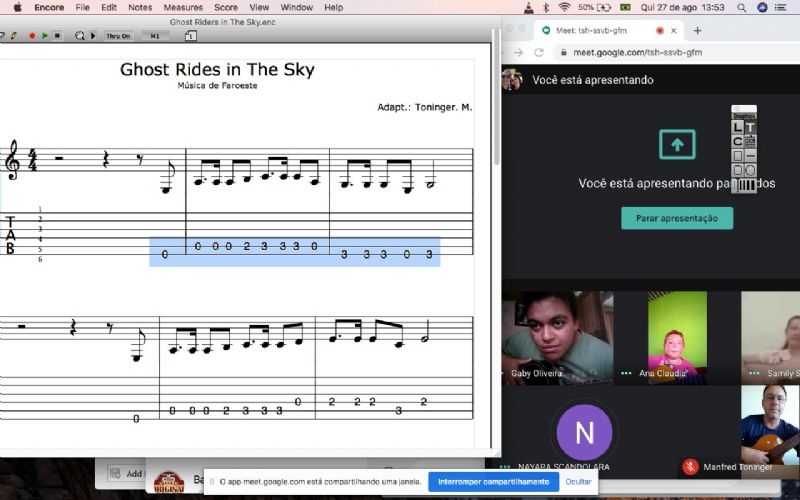800x500 pixels.
Task: Open the Edit menu
Action: pyautogui.click(x=109, y=7)
